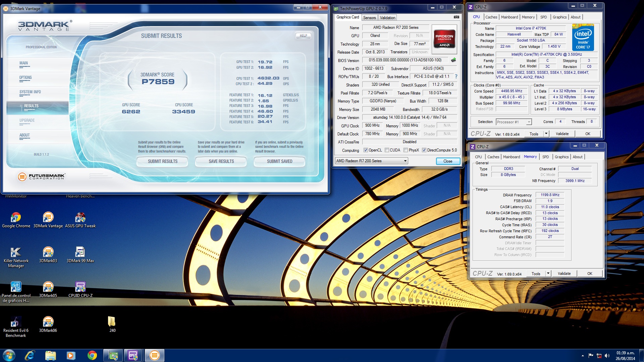Click Name field AMD Radeon R7 200 Series
Screen dimensions: 644x362
click(395, 27)
